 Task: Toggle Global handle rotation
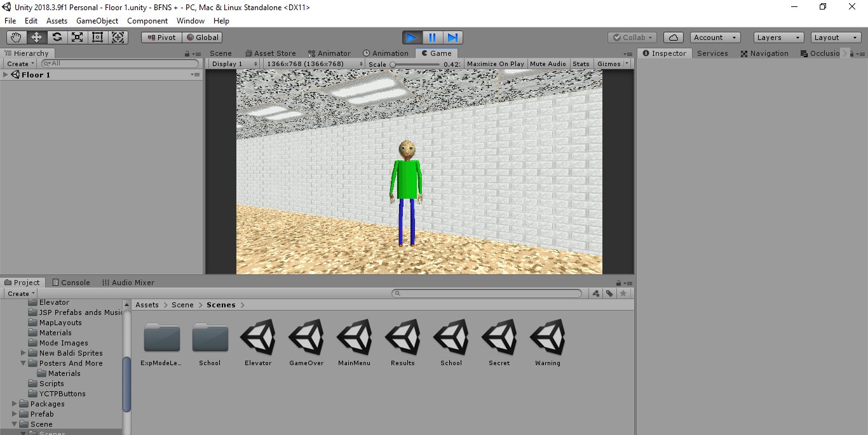[x=201, y=37]
